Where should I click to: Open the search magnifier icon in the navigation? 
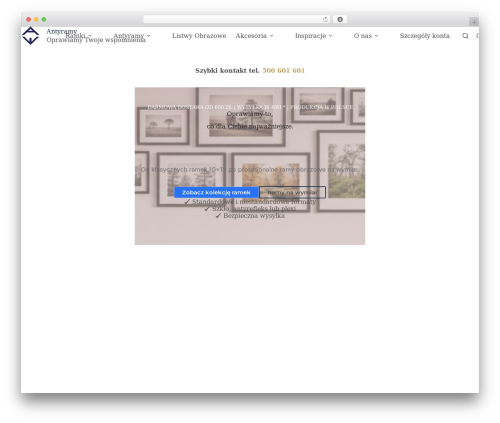[x=465, y=36]
